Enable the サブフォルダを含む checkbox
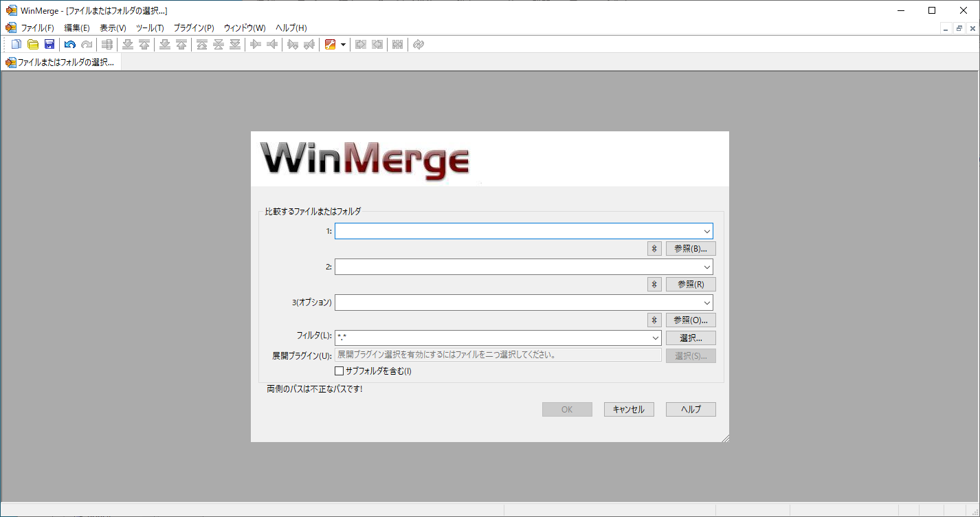The height and width of the screenshot is (517, 980). tap(339, 371)
